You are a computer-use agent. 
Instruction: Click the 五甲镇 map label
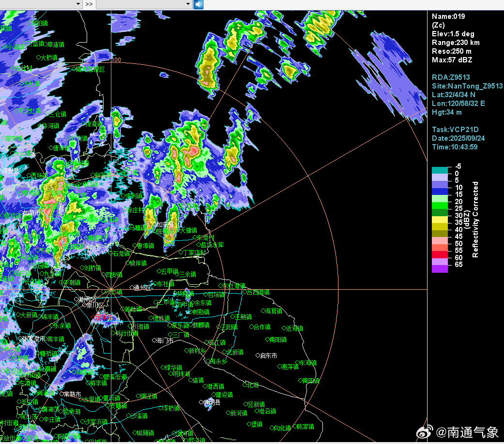click(169, 271)
